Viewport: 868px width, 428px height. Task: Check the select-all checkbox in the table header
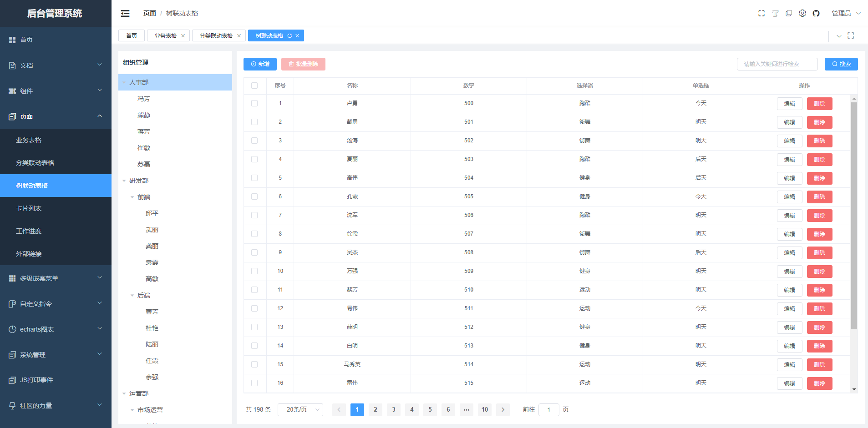point(254,86)
